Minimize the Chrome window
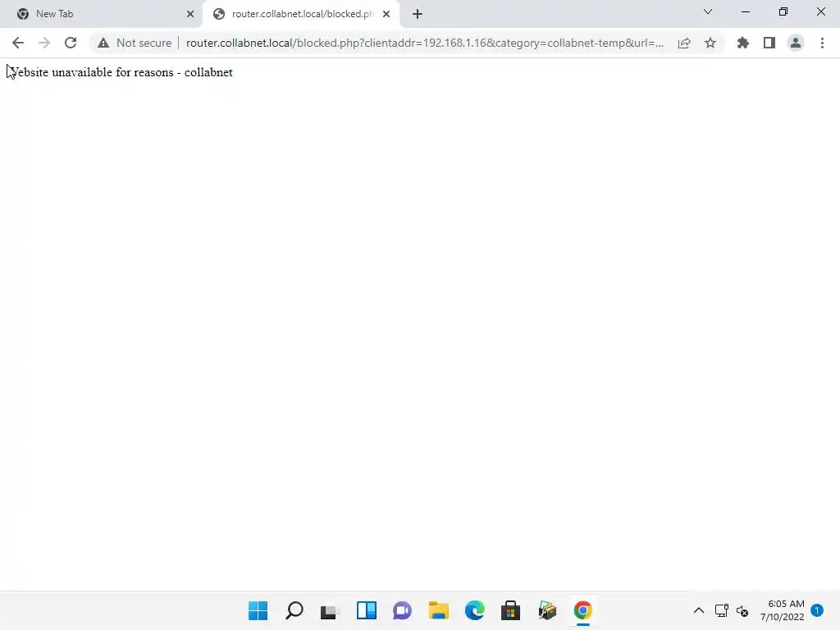 [745, 11]
